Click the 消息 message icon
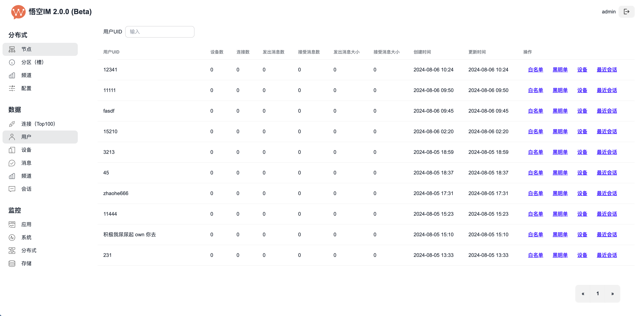Image resolution: width=644 pixels, height=316 pixels. (12, 163)
